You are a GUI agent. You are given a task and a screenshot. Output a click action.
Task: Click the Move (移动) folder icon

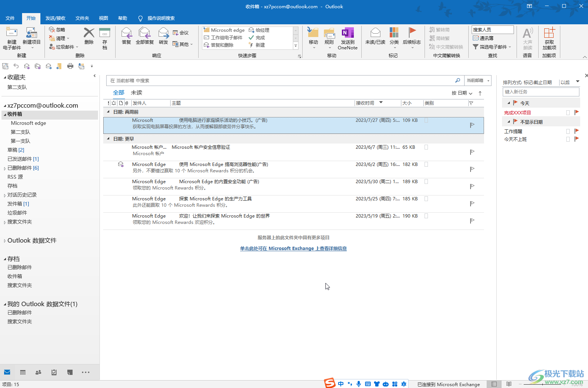313,33
